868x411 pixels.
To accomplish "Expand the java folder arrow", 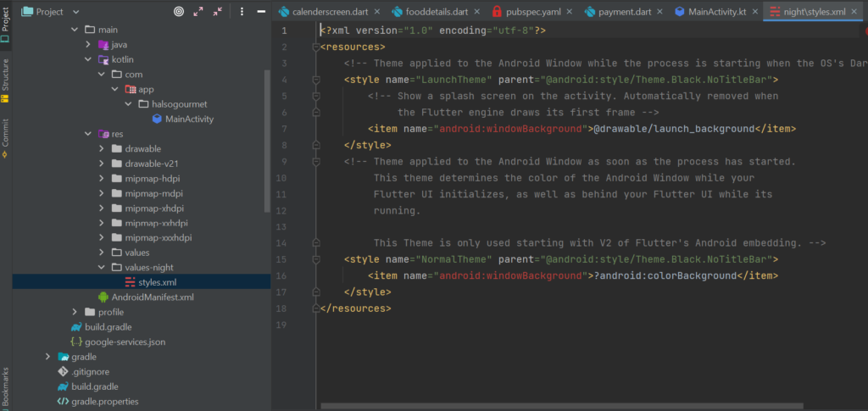I will (88, 45).
